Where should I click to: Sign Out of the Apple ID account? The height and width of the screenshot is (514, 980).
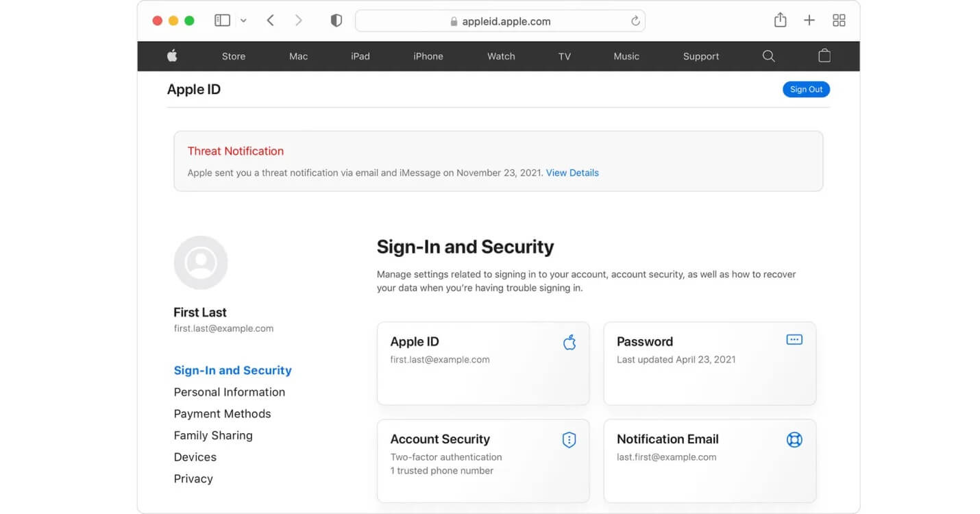[x=806, y=89]
